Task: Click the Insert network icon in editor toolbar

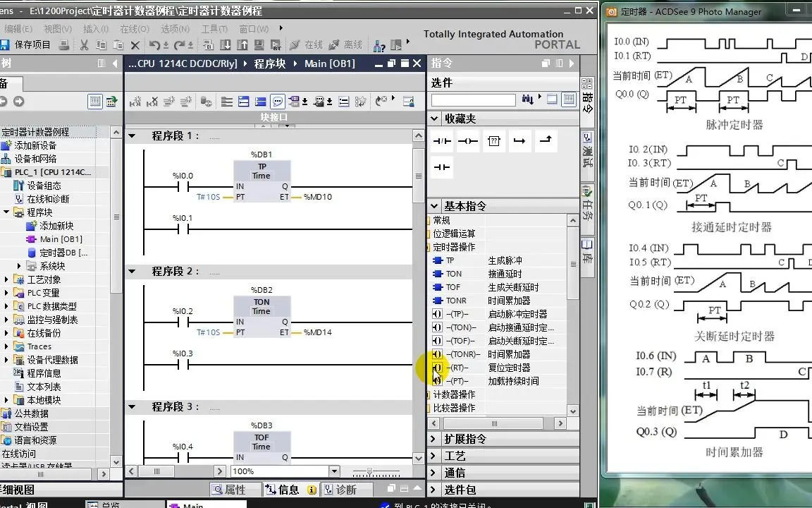Action: 135,101
